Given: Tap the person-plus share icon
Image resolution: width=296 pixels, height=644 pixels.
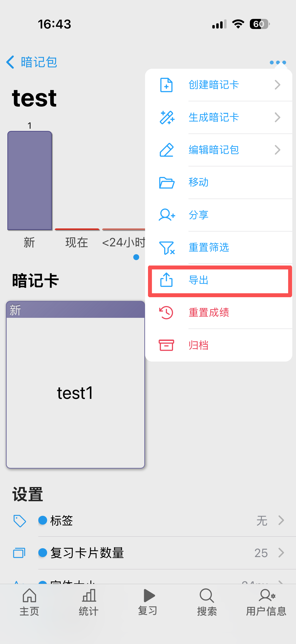Looking at the screenshot, I should (x=167, y=215).
